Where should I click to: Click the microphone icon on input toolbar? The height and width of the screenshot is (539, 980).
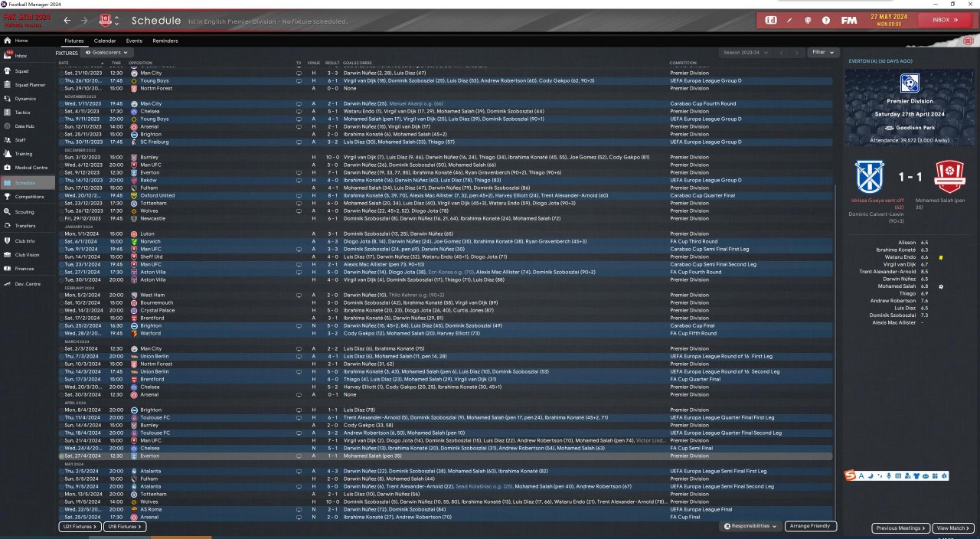888,476
